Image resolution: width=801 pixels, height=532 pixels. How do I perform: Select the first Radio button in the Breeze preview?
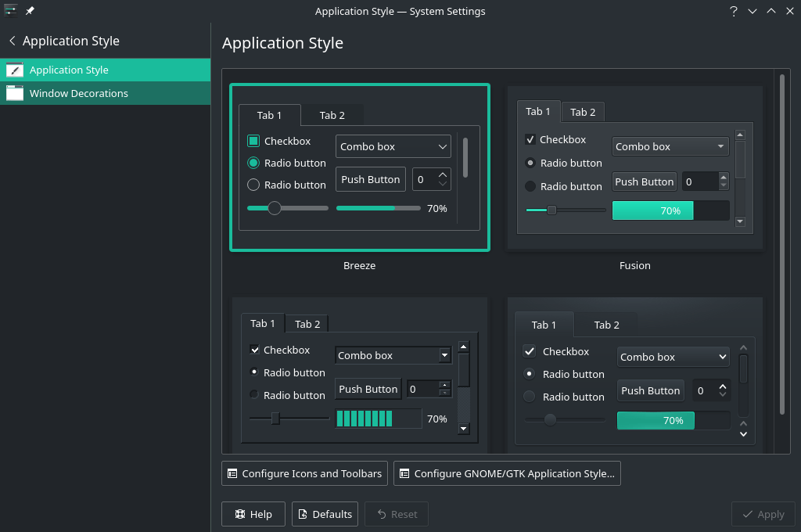(x=253, y=163)
